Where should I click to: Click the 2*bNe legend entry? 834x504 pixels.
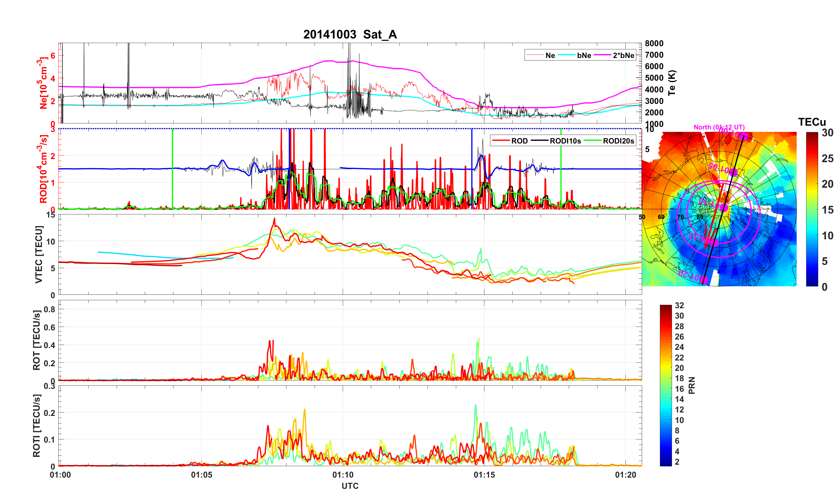coord(623,55)
